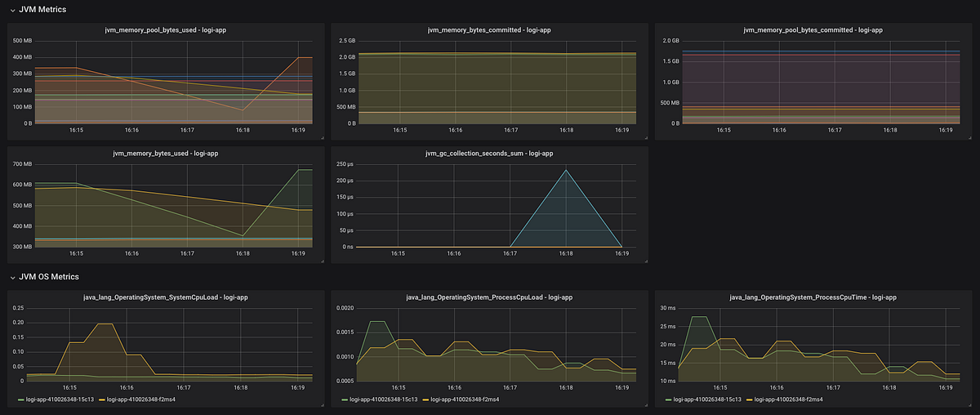
Task: Collapse the JVM Metrics row chevron
Action: tap(11, 10)
